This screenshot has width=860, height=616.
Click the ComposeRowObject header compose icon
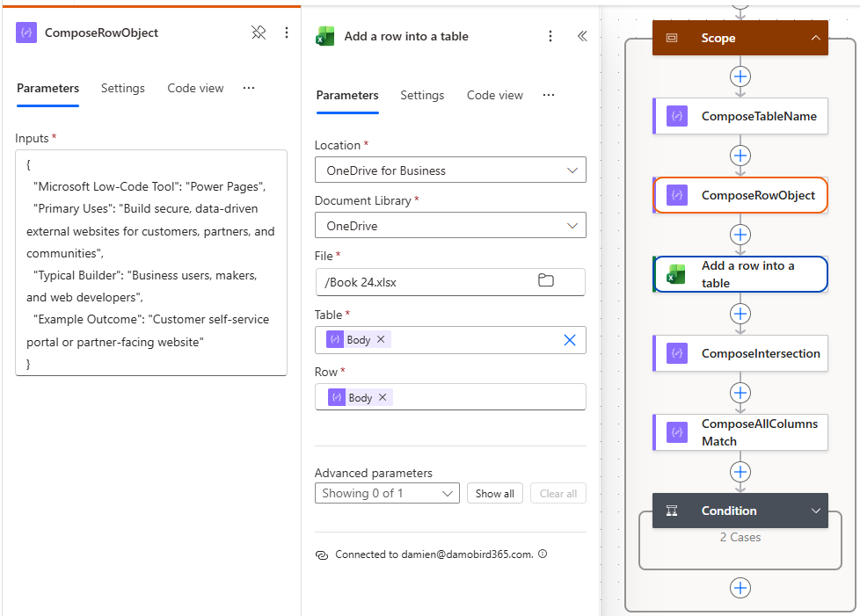[26, 33]
